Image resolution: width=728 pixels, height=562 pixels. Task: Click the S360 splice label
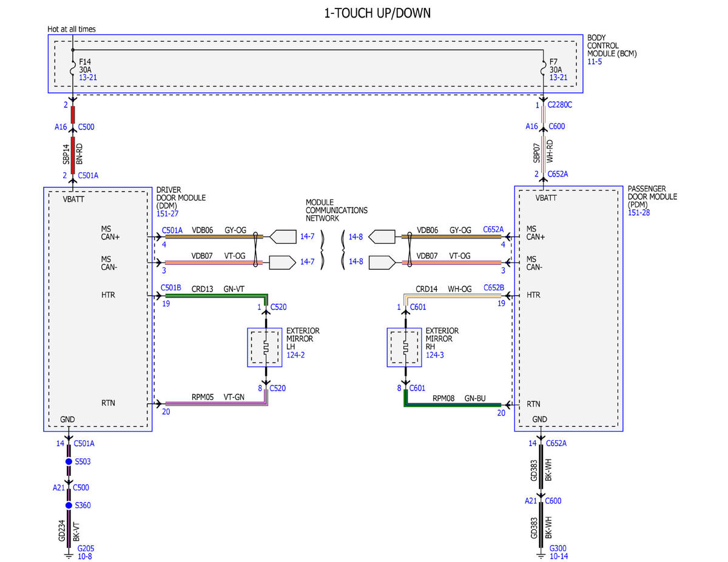[84, 505]
